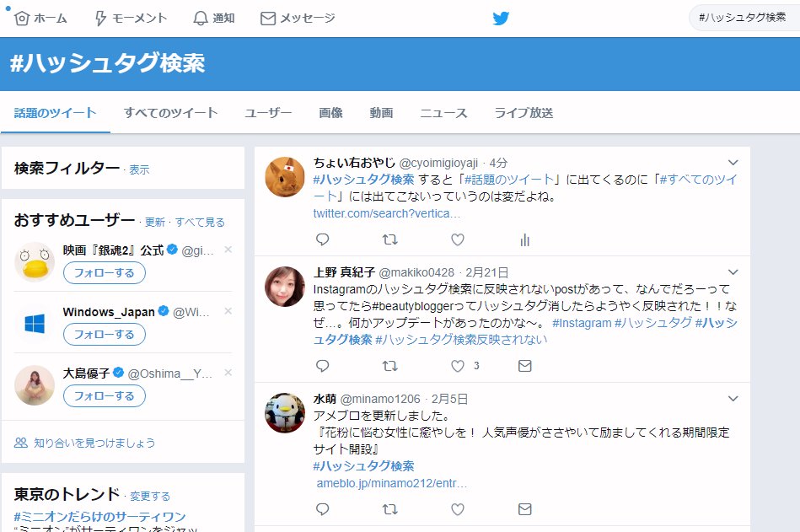Open 水萌 penguin avatar

[285, 413]
